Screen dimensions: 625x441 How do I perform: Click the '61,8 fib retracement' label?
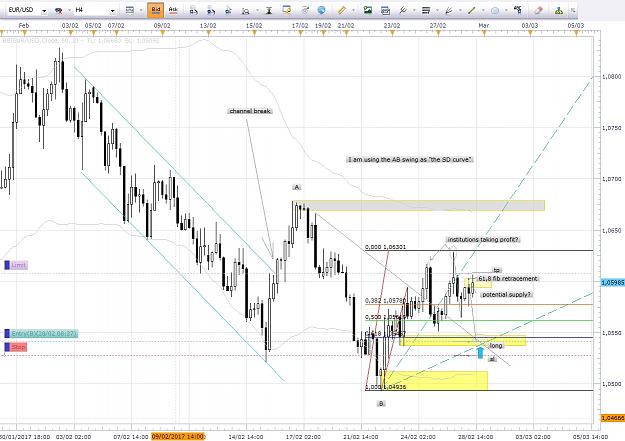click(508, 279)
